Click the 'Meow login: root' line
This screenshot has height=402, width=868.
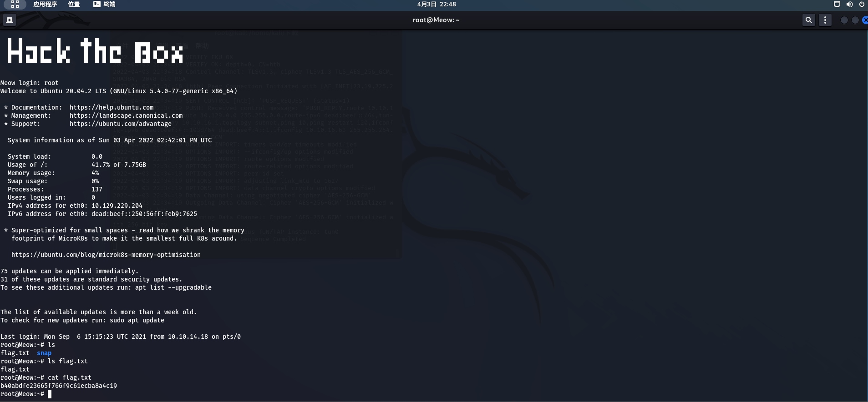[30, 83]
